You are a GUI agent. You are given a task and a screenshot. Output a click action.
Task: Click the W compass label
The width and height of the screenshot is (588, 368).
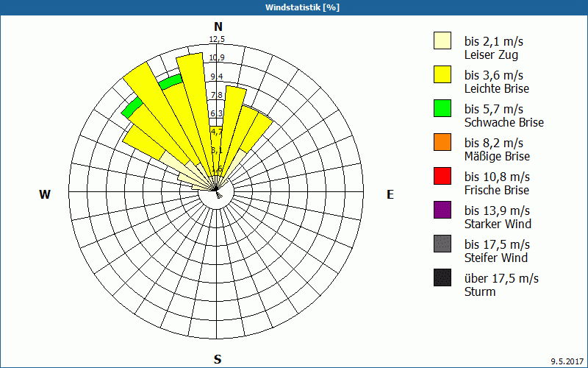[45, 194]
